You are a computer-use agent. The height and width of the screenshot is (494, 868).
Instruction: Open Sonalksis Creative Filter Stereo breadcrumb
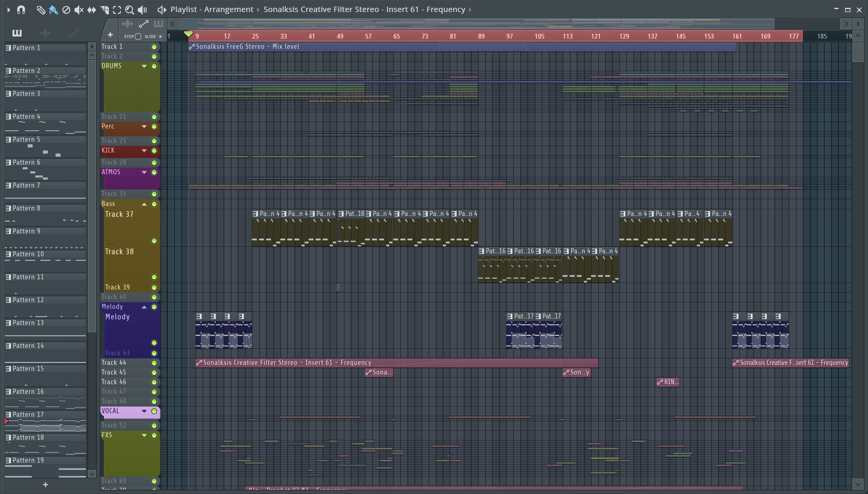[x=364, y=10]
